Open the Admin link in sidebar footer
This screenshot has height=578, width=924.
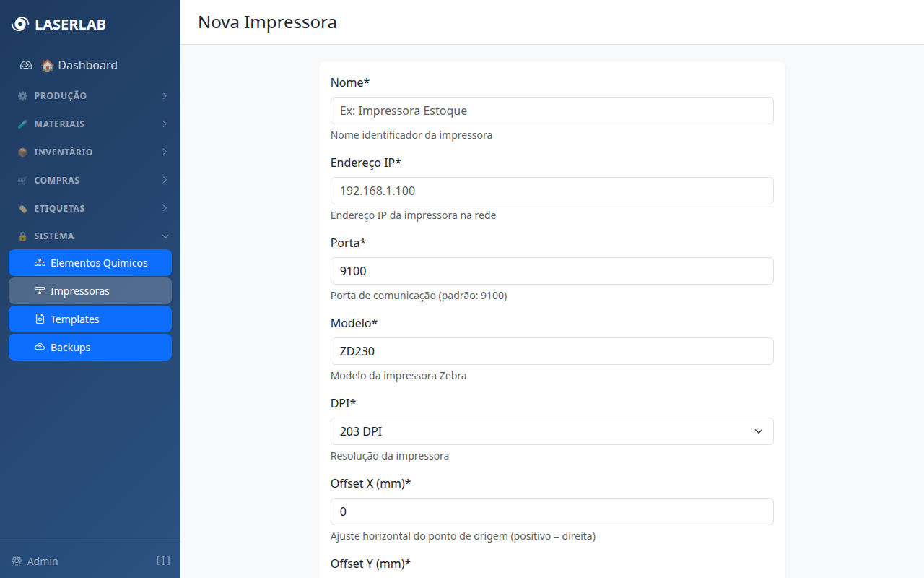[x=42, y=561]
